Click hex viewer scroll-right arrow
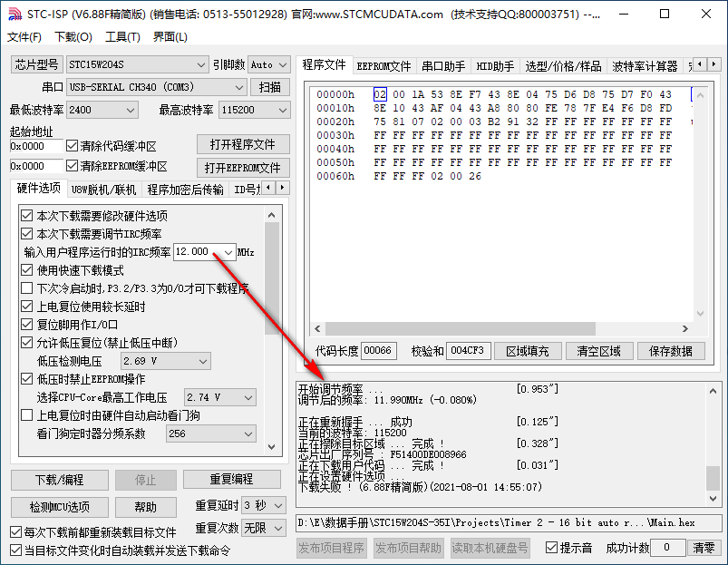Screen dimensions: 728x565 pos(685,328)
